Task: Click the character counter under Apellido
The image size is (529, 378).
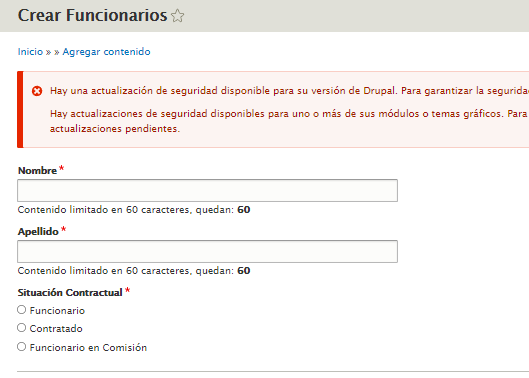Action: click(134, 271)
